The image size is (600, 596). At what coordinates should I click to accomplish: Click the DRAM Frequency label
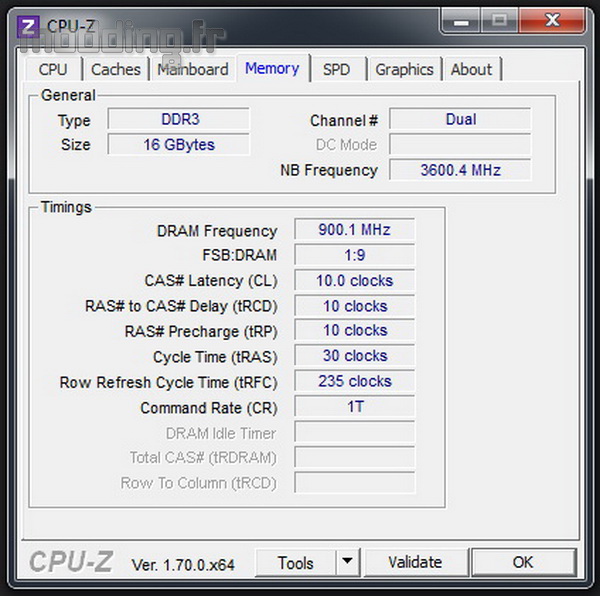point(217,231)
